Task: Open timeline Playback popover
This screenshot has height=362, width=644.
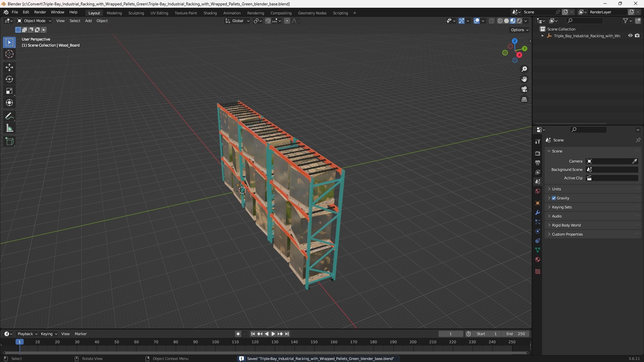Action: [27, 334]
